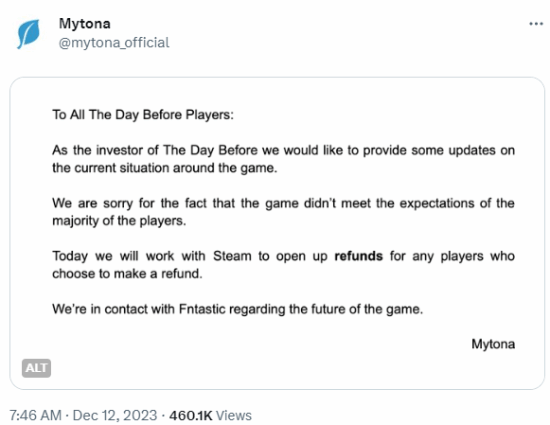Click the Dec 12, 2023 date
This screenshot has height=425, width=550.
[x=115, y=415]
